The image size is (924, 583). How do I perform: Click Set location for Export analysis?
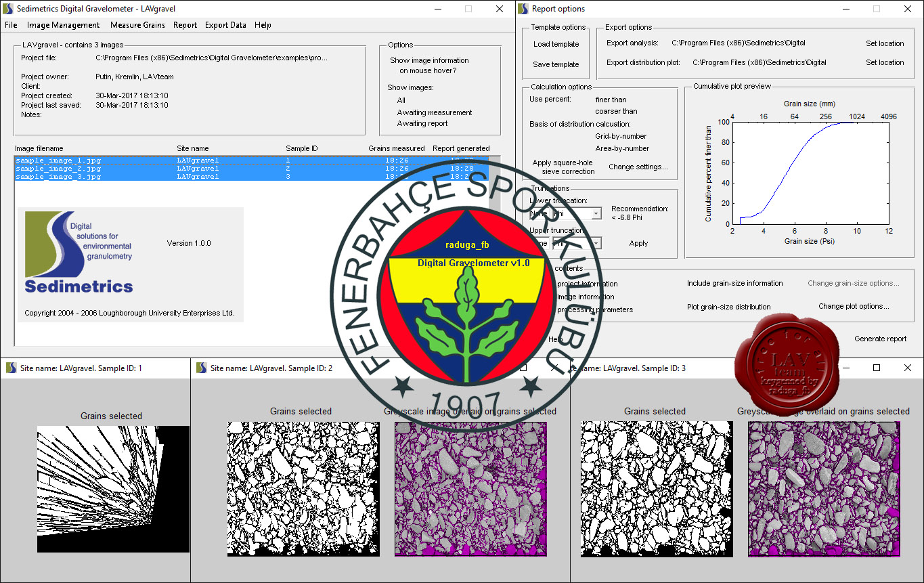pos(885,43)
